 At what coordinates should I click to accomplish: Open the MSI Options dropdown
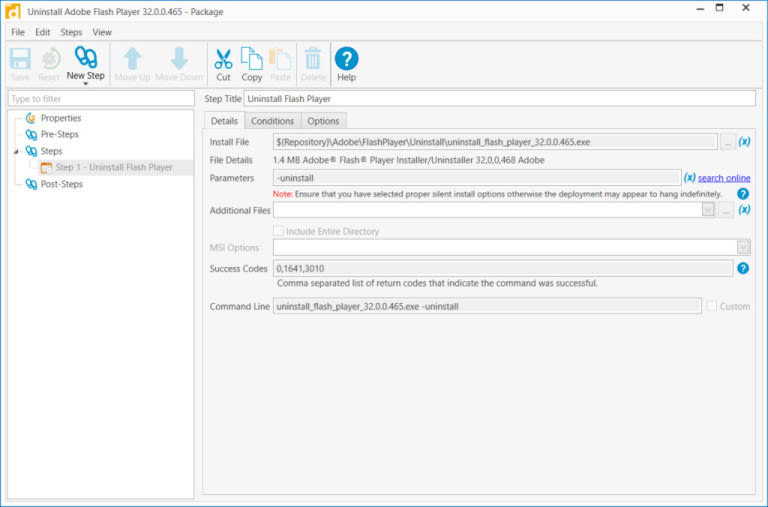click(x=744, y=247)
